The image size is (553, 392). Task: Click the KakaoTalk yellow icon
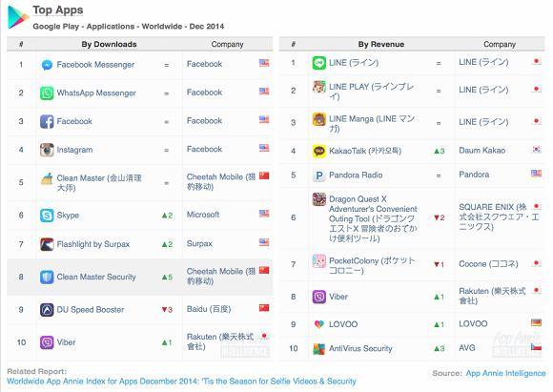(x=318, y=151)
